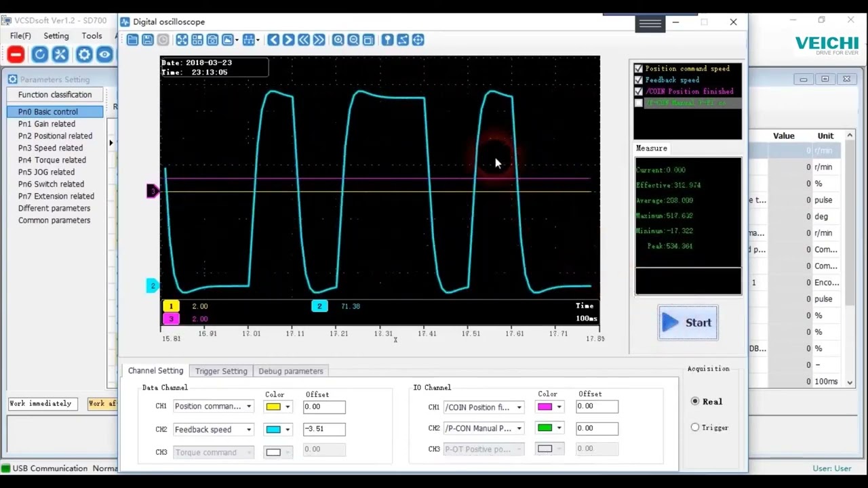The image size is (868, 488).
Task: Click data CH2 offset field showing -3.51
Action: (323, 429)
